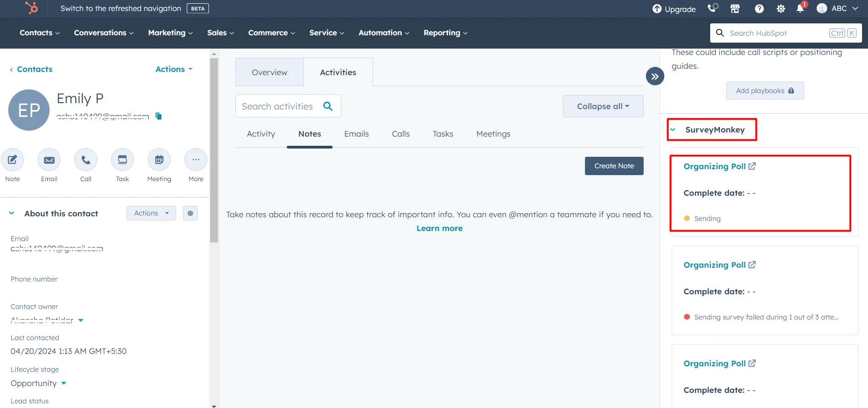Select the Meetings filter tab

click(x=493, y=134)
